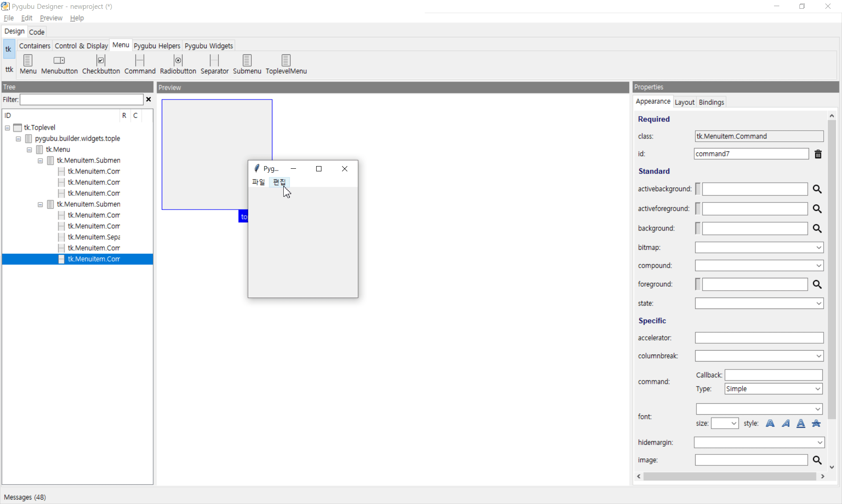Browse for image with magnifier icon
The image size is (842, 504).
click(817, 460)
